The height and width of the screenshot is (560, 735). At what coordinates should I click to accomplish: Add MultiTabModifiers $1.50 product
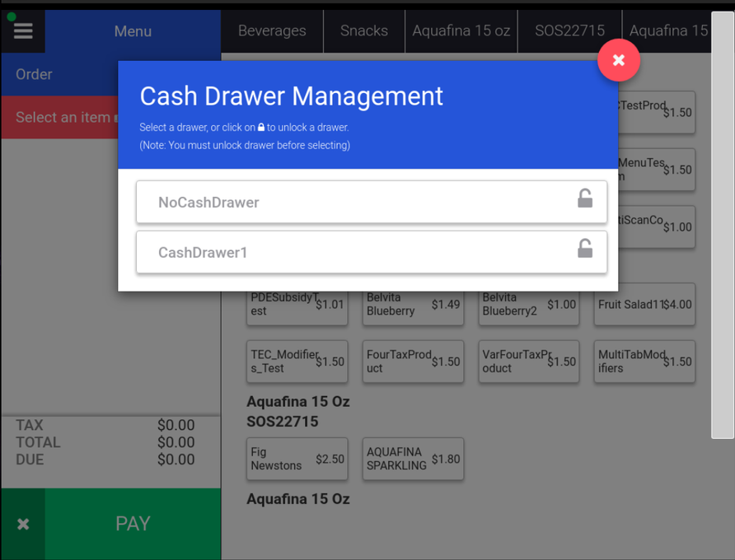644,362
